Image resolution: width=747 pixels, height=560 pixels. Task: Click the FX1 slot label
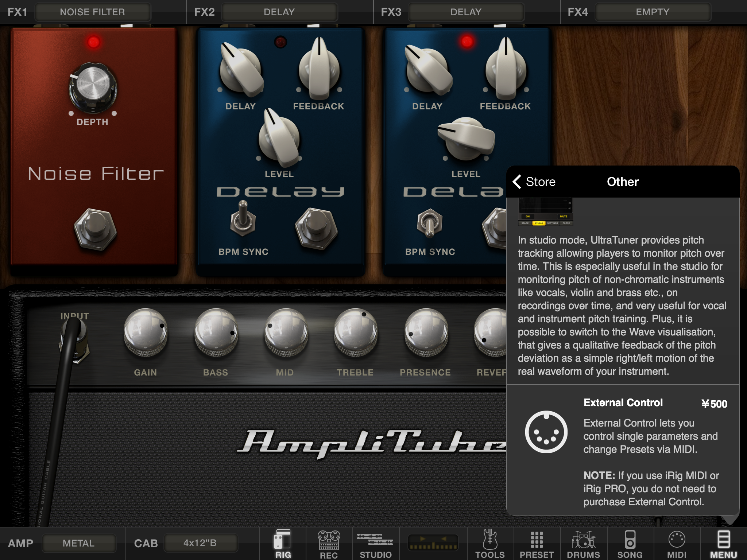pyautogui.click(x=18, y=12)
